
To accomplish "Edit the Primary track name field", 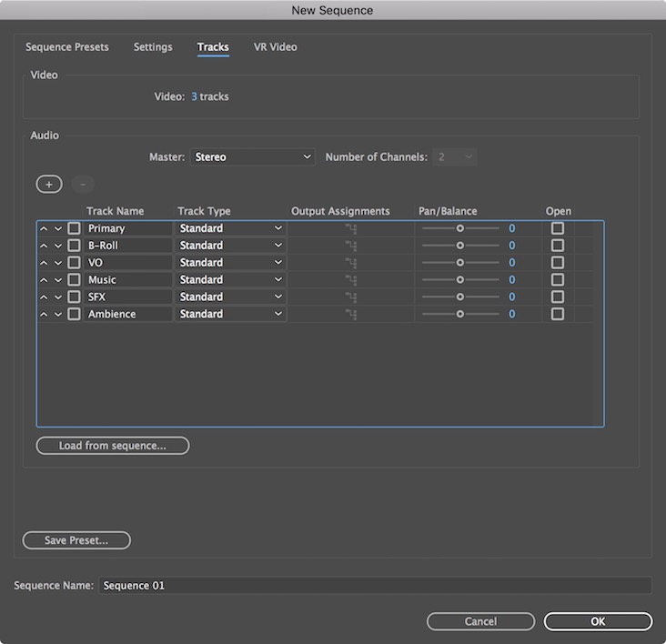I will (x=128, y=228).
